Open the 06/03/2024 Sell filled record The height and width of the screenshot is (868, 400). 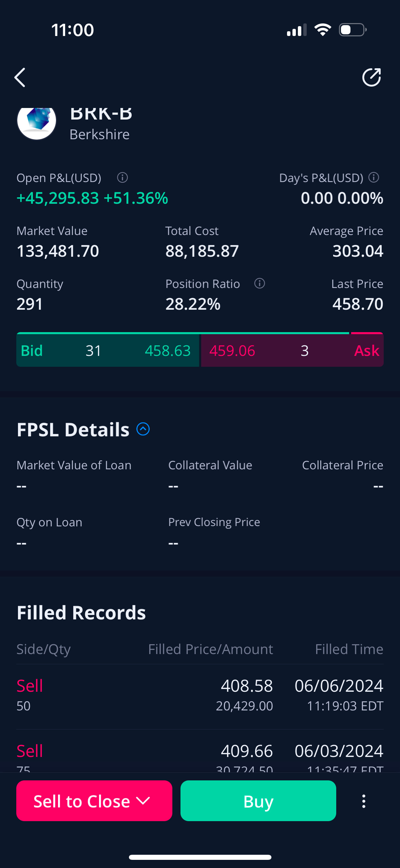click(200, 755)
